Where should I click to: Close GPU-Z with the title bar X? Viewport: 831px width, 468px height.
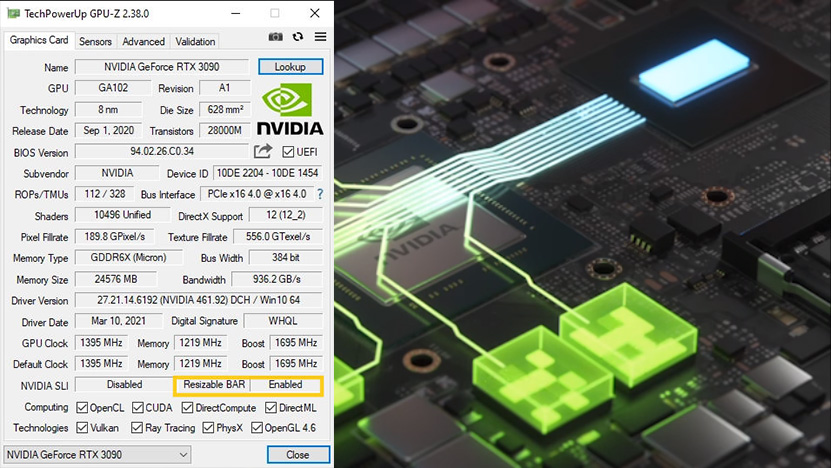(315, 13)
